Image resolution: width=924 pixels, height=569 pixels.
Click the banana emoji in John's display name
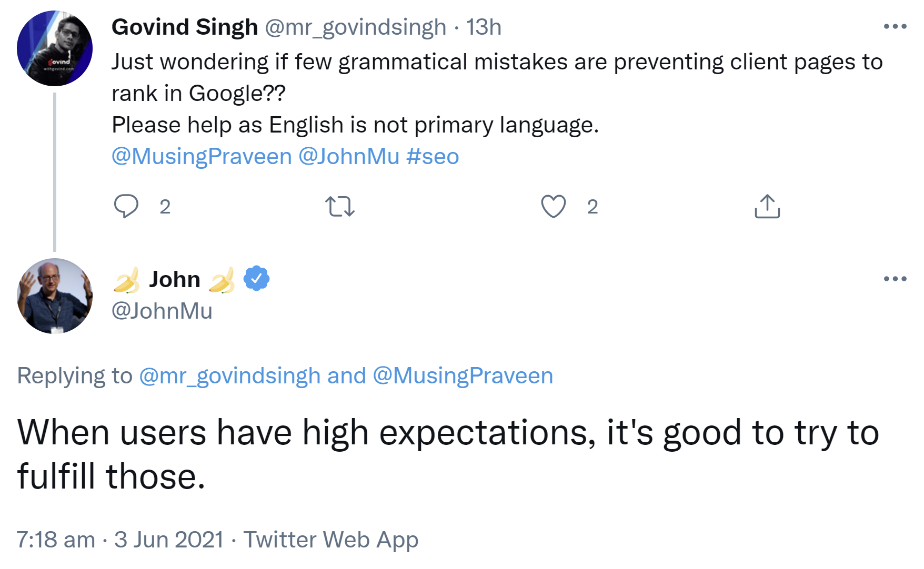[128, 279]
